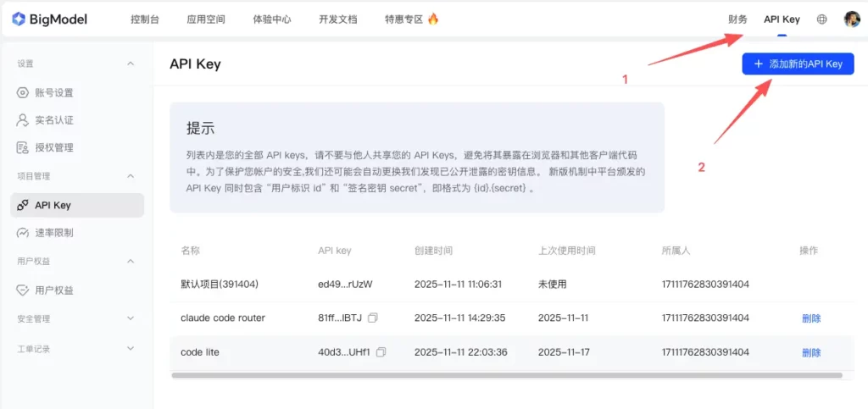Expand the 安全管理 sidebar section
Image resolution: width=868 pixels, height=409 pixels.
tap(131, 318)
